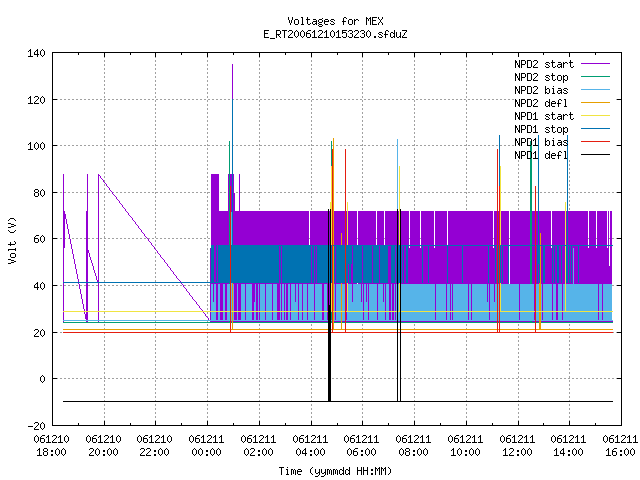Viewport: 640px width, 480px height.
Task: Click the 'NPD1 defl' legend label
Action: coord(541,156)
